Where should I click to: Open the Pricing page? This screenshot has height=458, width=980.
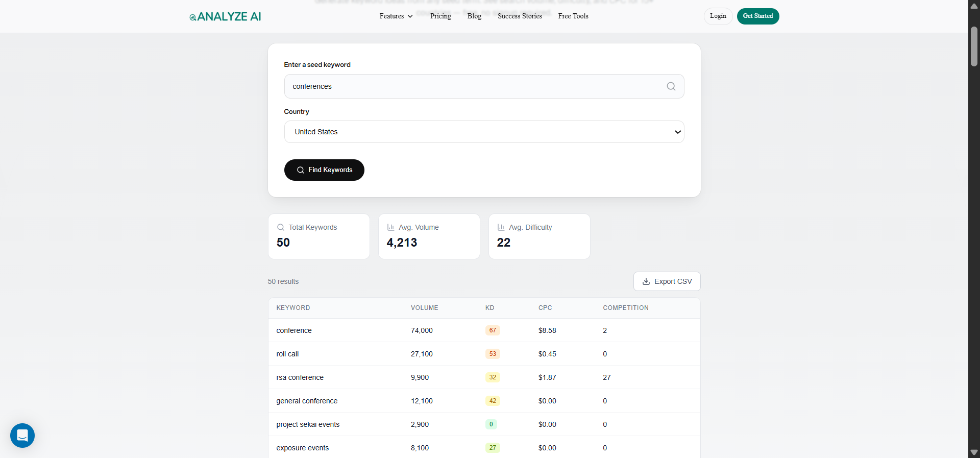coord(440,16)
